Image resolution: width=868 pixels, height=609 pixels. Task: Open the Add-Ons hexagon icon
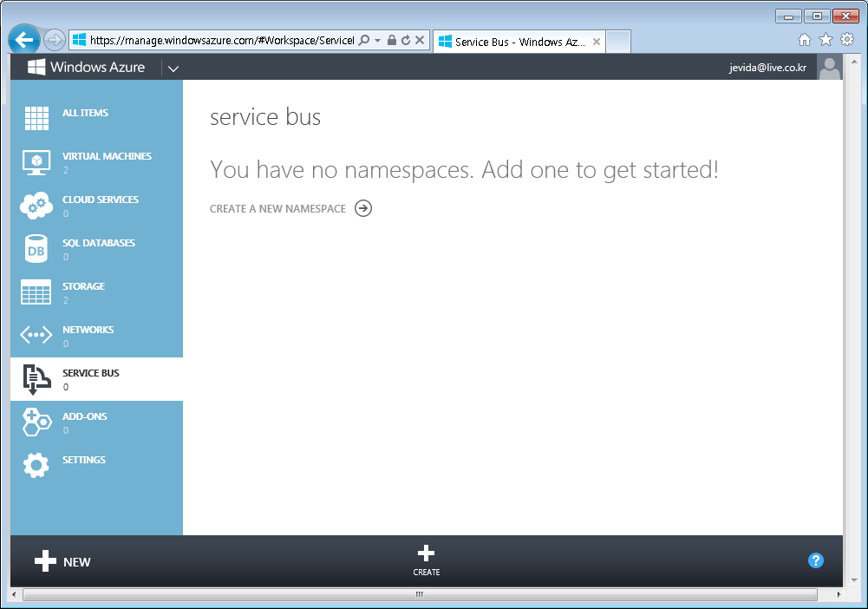(36, 422)
